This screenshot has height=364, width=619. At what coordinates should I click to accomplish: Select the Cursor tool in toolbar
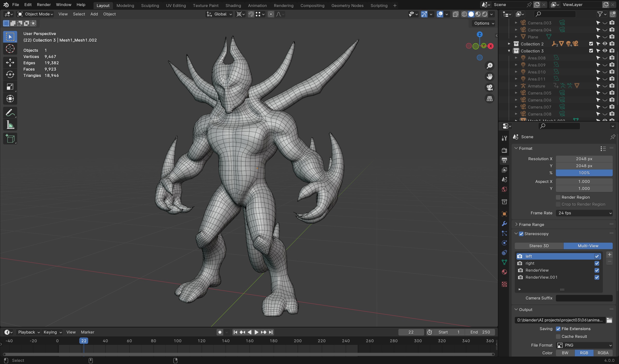[x=10, y=49]
